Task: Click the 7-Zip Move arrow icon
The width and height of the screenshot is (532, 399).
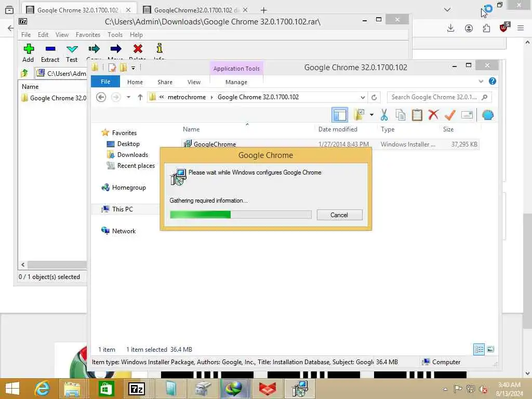Action: (x=116, y=49)
